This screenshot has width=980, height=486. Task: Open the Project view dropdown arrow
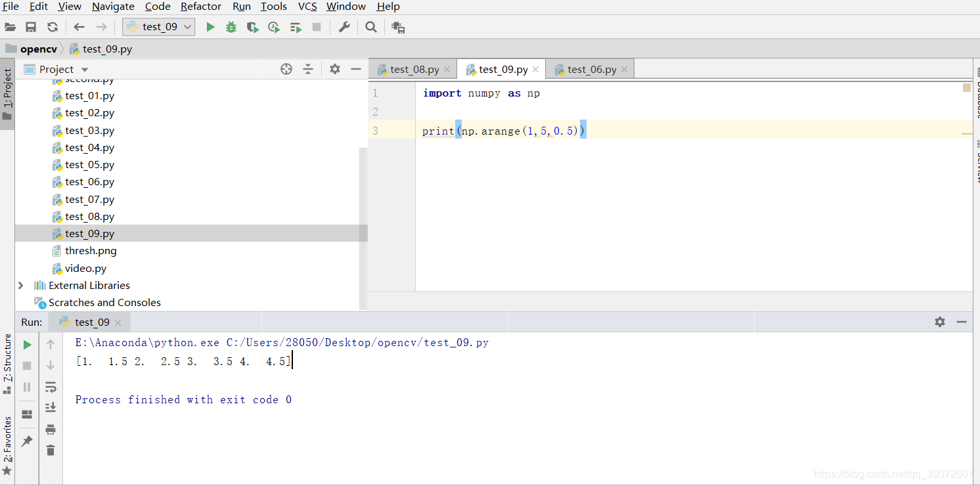click(85, 70)
